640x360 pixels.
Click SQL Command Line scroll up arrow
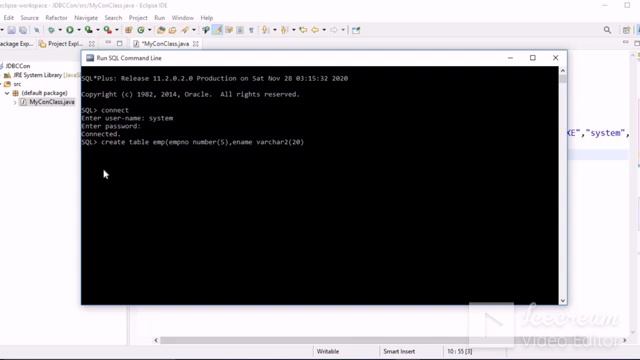coord(563,70)
